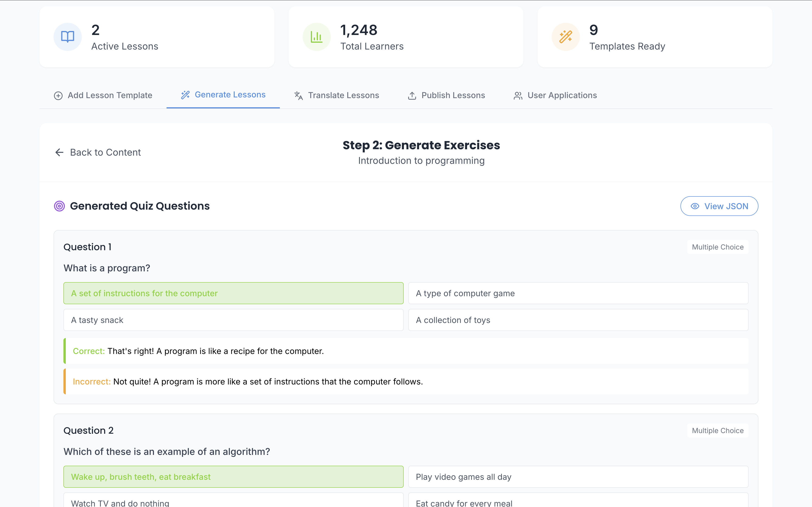Click the users icon beside User Applications
The height and width of the screenshot is (507, 812).
tap(518, 96)
